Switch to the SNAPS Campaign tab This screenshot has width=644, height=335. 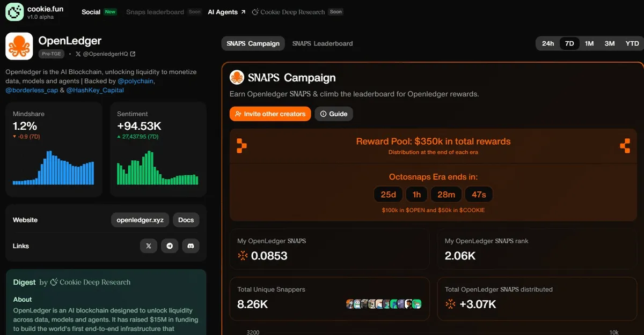coord(253,43)
